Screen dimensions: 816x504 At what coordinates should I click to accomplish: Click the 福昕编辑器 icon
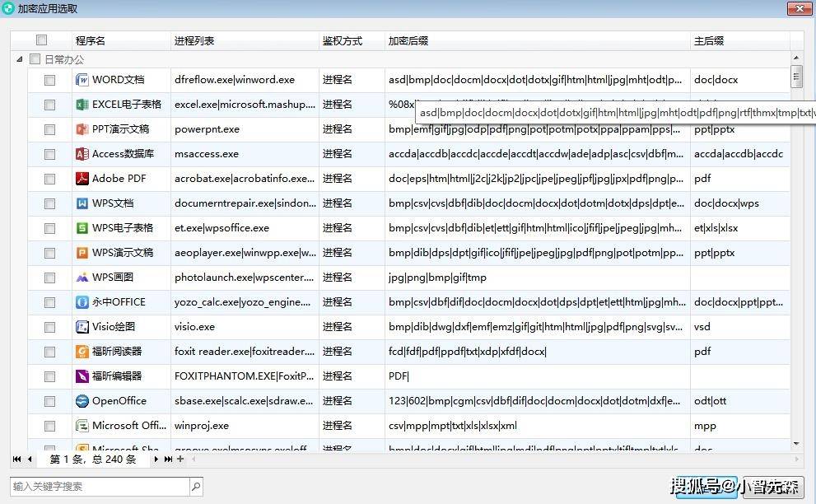[x=82, y=376]
